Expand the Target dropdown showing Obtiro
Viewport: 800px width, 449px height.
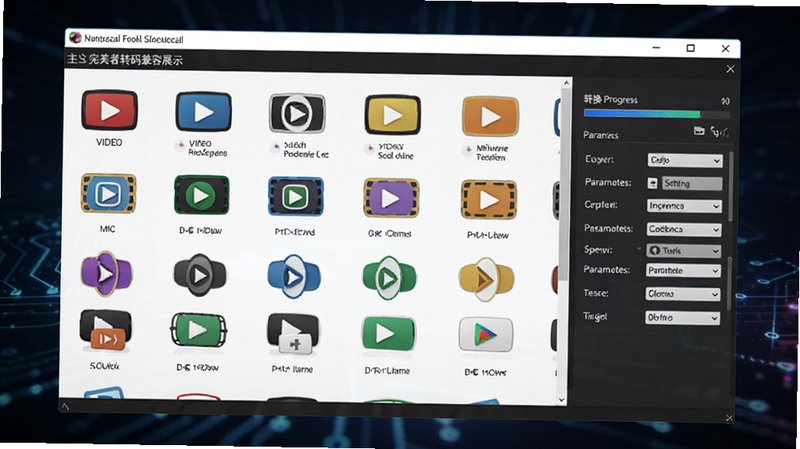pos(683,317)
